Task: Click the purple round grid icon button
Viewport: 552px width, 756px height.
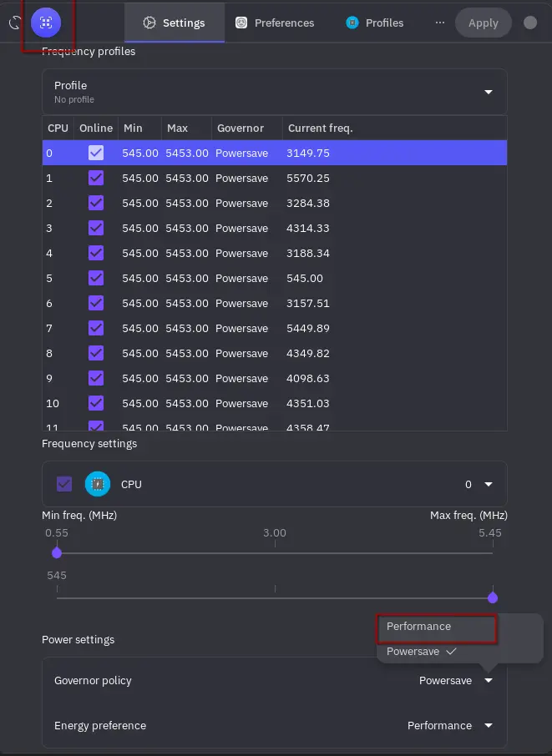Action: pyautogui.click(x=46, y=23)
